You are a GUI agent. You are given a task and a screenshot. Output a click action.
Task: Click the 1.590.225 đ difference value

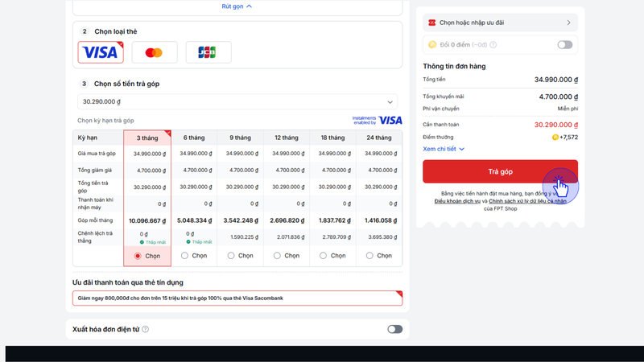[245, 237]
